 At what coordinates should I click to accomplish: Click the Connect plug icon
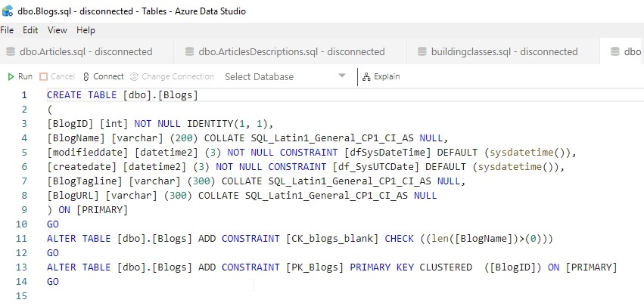[86, 76]
